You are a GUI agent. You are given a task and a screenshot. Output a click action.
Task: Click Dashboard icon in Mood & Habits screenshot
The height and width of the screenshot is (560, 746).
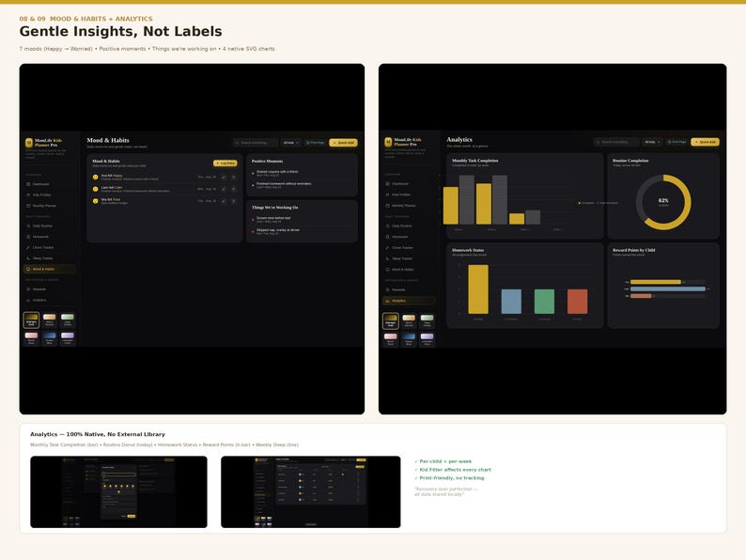pos(28,184)
